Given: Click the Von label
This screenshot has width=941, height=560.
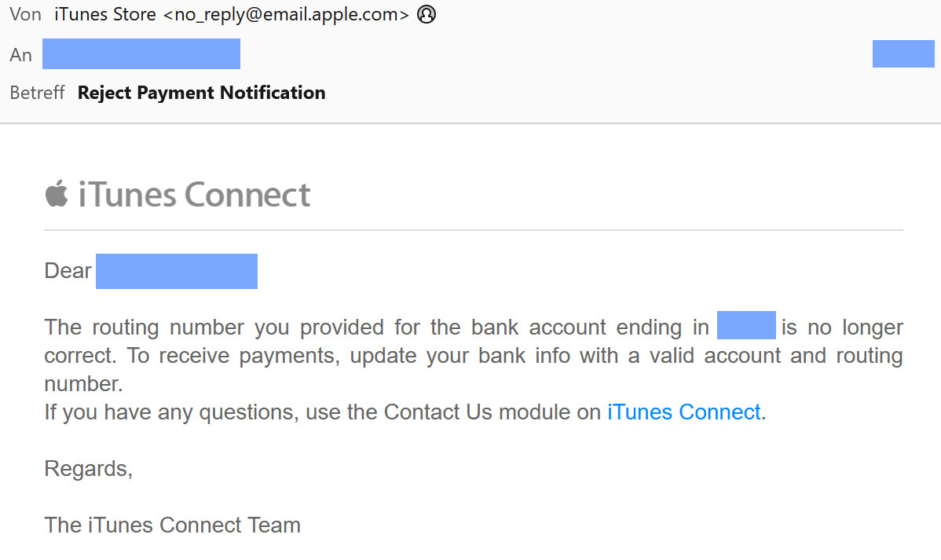Looking at the screenshot, I should point(25,14).
